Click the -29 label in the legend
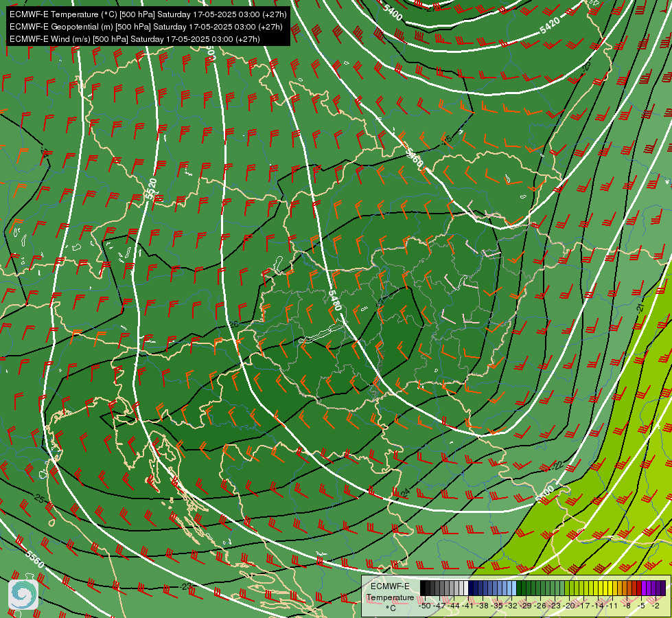The height and width of the screenshot is (618, 672). tap(526, 606)
